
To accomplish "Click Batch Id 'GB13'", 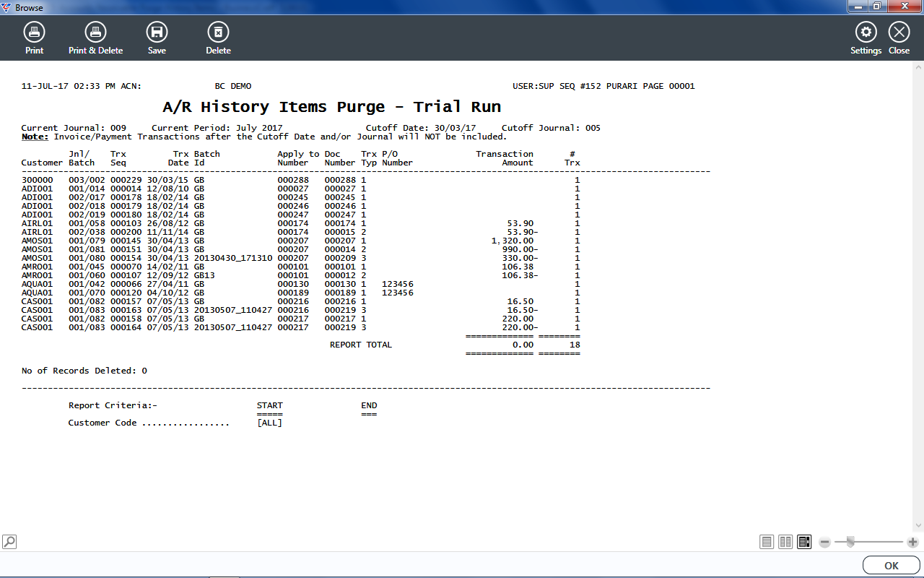I will (x=204, y=275).
